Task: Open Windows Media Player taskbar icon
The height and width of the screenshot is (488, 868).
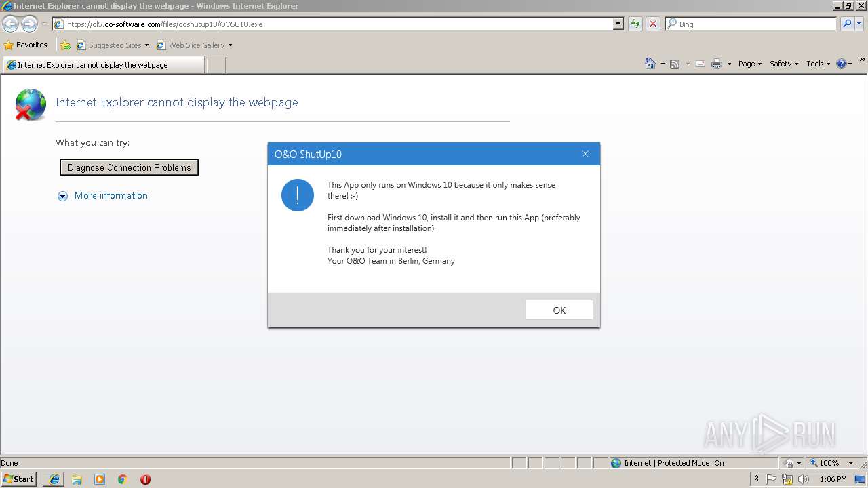Action: pyautogui.click(x=100, y=479)
